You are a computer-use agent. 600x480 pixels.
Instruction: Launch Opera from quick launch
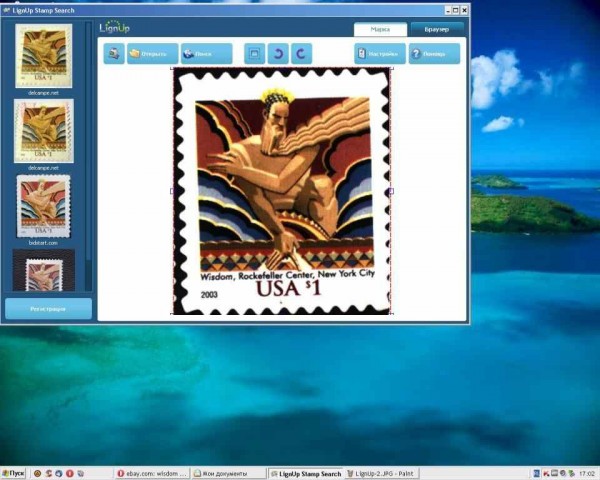point(70,473)
